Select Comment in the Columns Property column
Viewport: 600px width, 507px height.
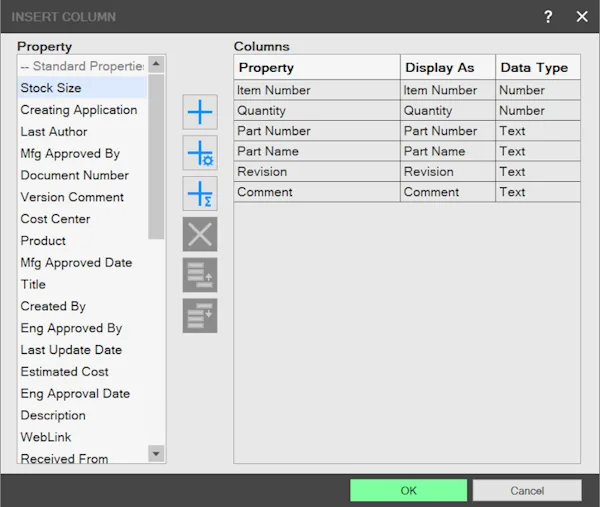pos(317,192)
